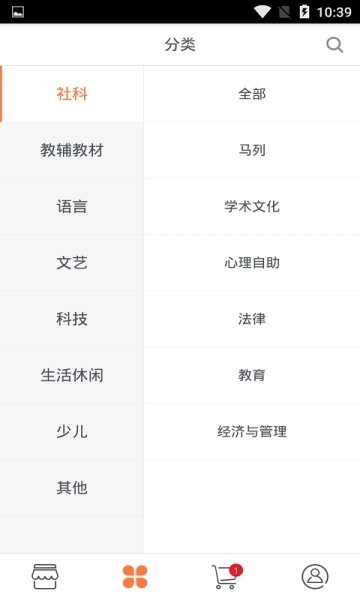Tap the Wi-Fi signal icon

262,11
